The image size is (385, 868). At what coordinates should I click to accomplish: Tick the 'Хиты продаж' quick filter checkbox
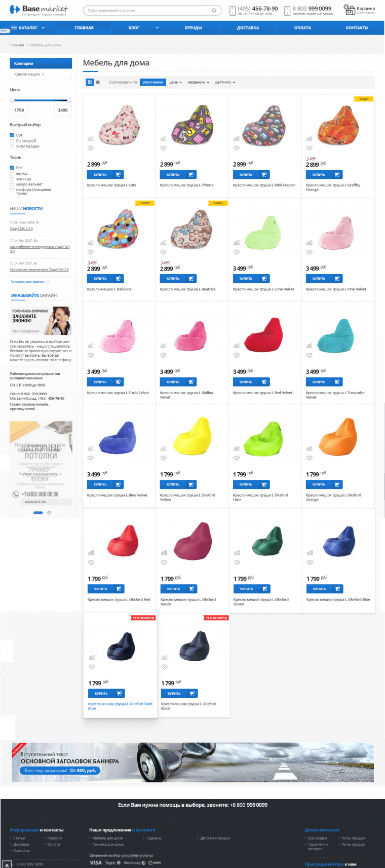point(12,146)
